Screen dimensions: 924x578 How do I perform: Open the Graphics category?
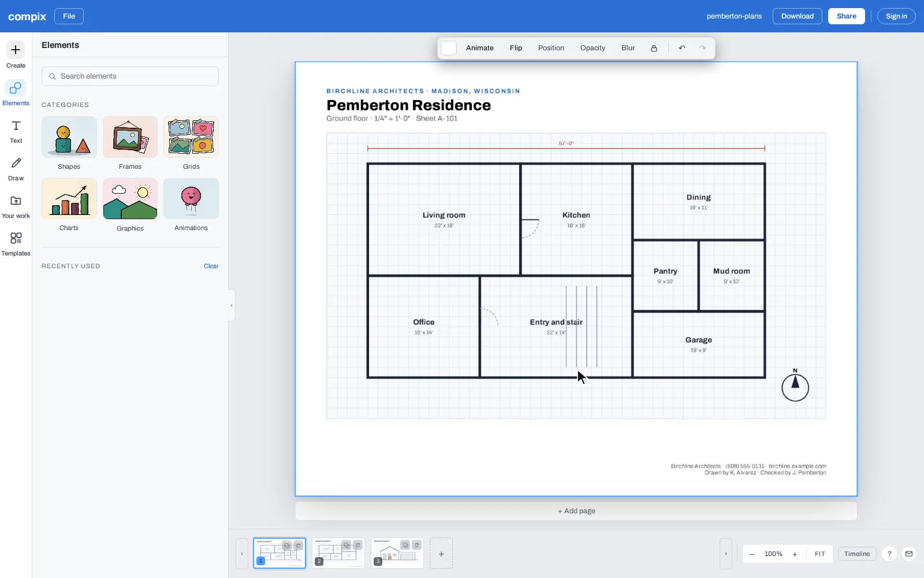click(130, 205)
